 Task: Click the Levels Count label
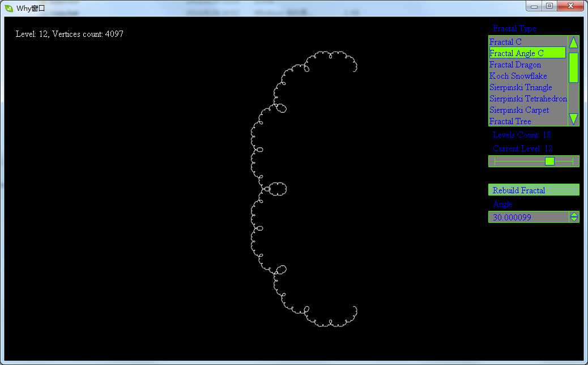coord(522,135)
